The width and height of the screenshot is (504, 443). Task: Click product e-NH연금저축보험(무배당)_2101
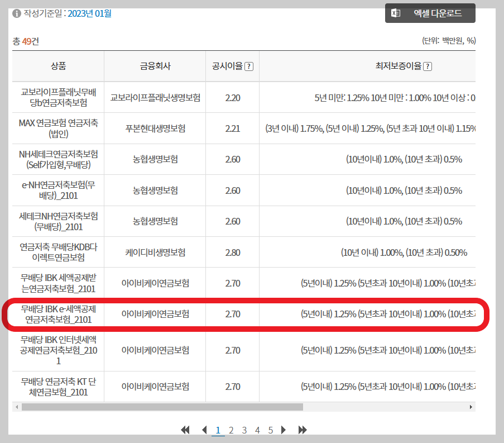coord(58,190)
